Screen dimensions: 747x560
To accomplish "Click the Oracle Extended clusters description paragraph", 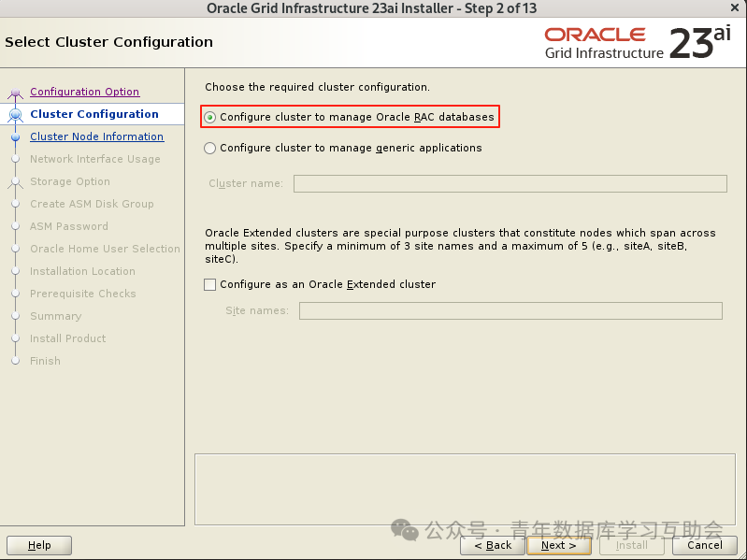I will [x=460, y=246].
